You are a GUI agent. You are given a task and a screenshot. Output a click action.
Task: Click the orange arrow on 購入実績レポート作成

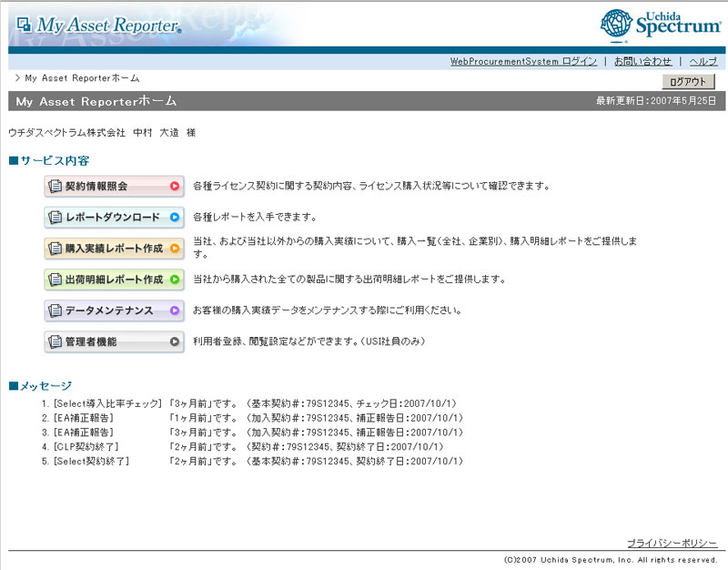click(175, 248)
